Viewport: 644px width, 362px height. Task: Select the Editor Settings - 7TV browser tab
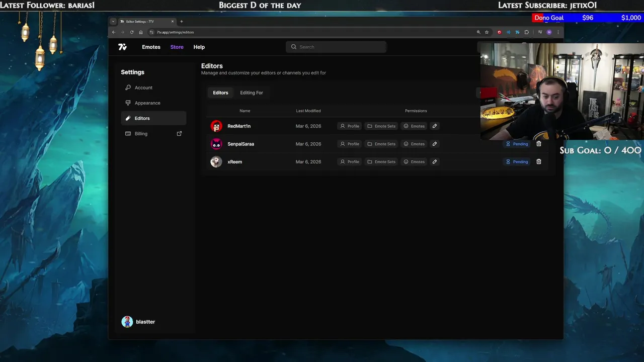click(147, 22)
